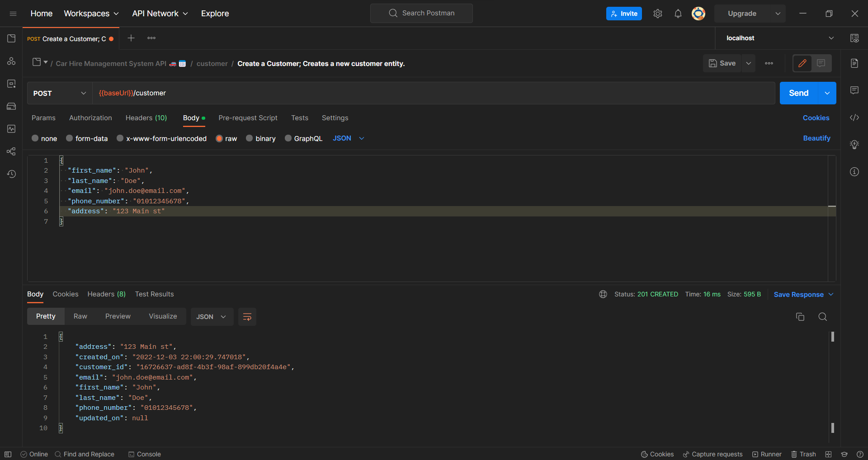Open the user avatar menu
Image resolution: width=868 pixels, height=460 pixels.
(x=698, y=14)
